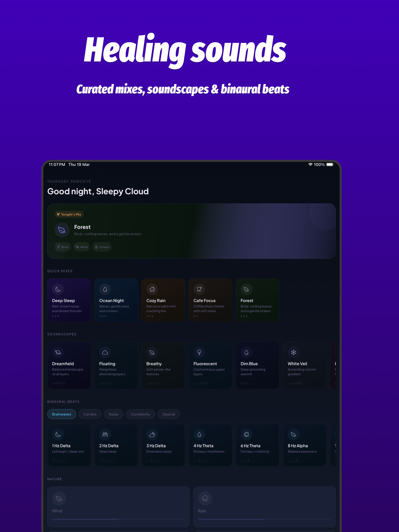
Task: Tap the bed icon on 2 Hz Delta
Action: (105, 434)
